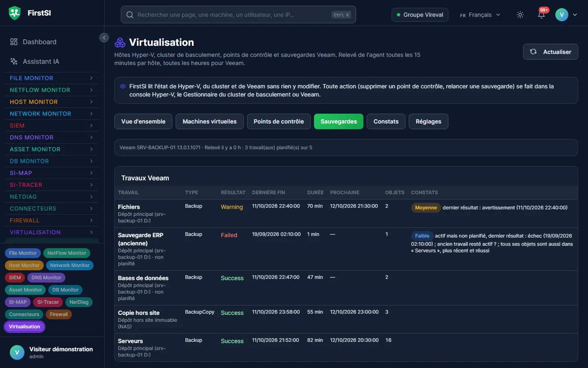Switch to the Vue d'ensemble tab
Viewport: 588px width, 368px height.
[143, 121]
